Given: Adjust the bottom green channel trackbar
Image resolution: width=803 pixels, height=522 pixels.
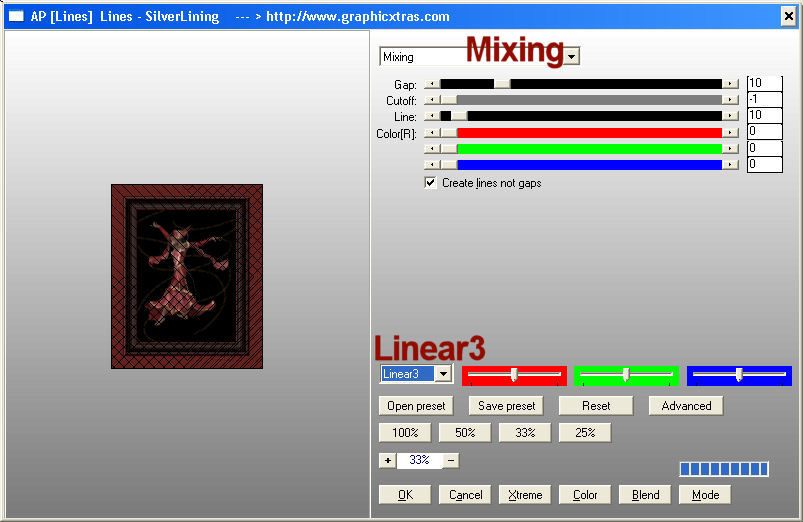Looking at the screenshot, I should pyautogui.click(x=626, y=375).
